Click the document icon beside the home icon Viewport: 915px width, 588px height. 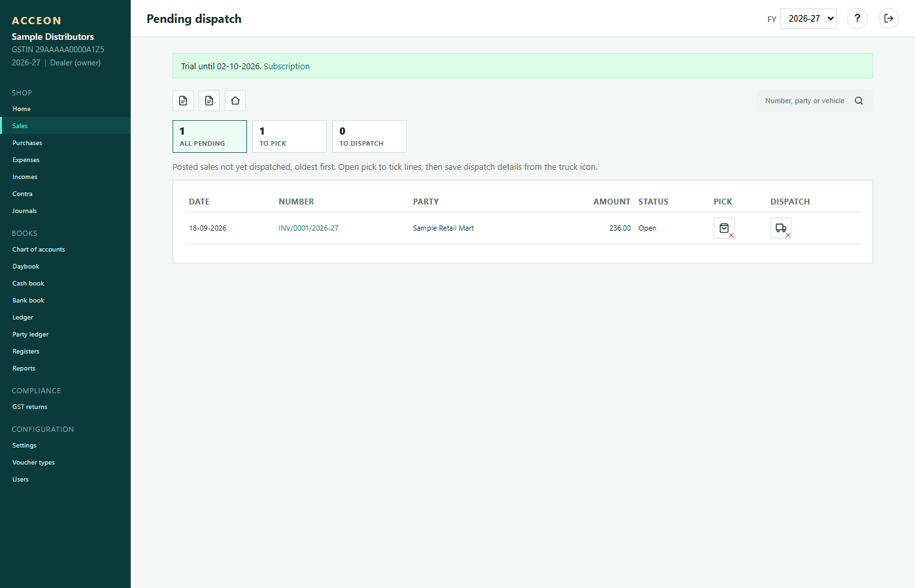point(209,101)
